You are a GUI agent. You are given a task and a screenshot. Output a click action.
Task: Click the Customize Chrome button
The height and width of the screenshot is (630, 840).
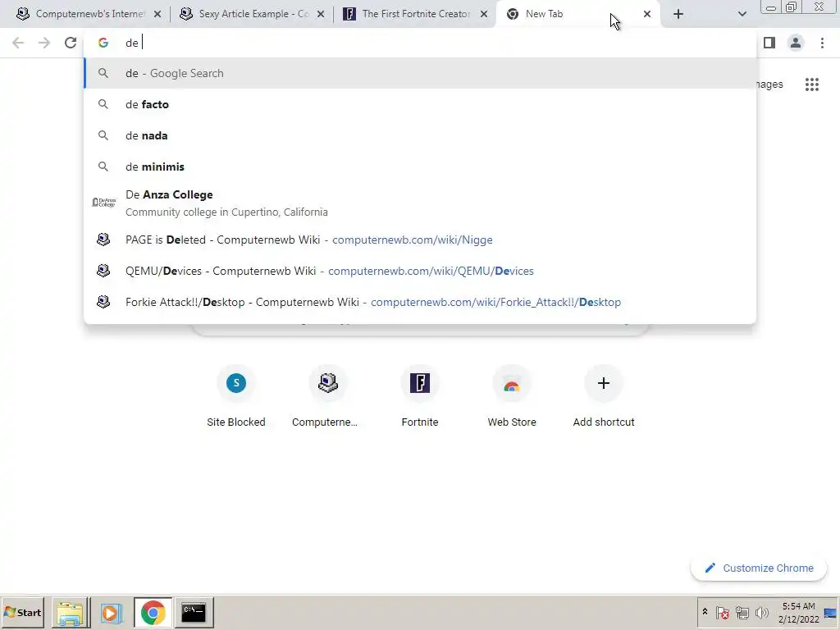(x=759, y=568)
